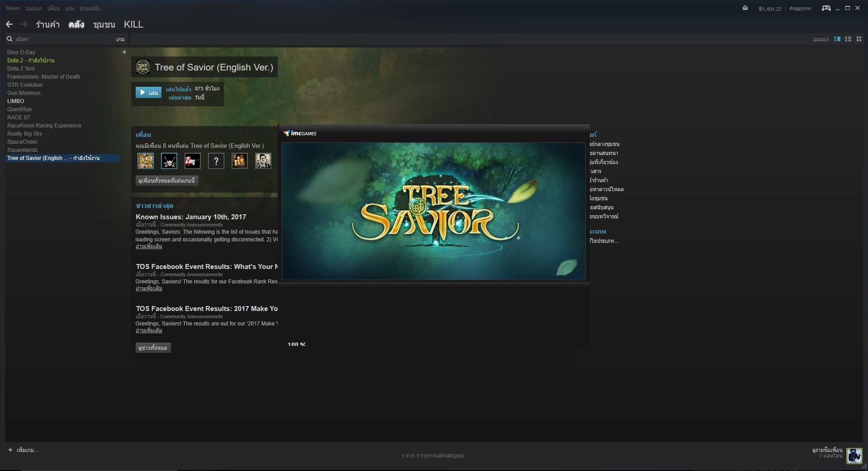Image resolution: width=868 pixels, height=471 pixels.
Task: Open the Steam menu
Action: pyautogui.click(x=13, y=8)
